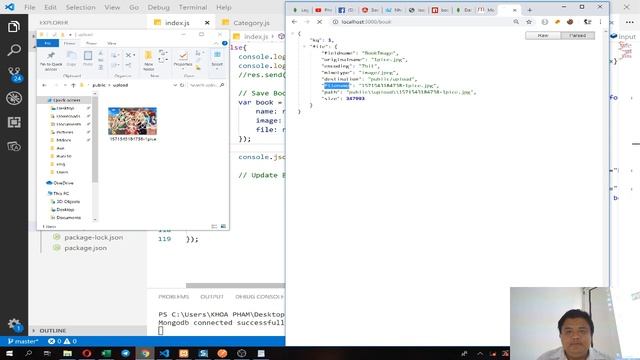The width and height of the screenshot is (640, 360).
Task: Open a new browser tab with plus button
Action: click(529, 10)
